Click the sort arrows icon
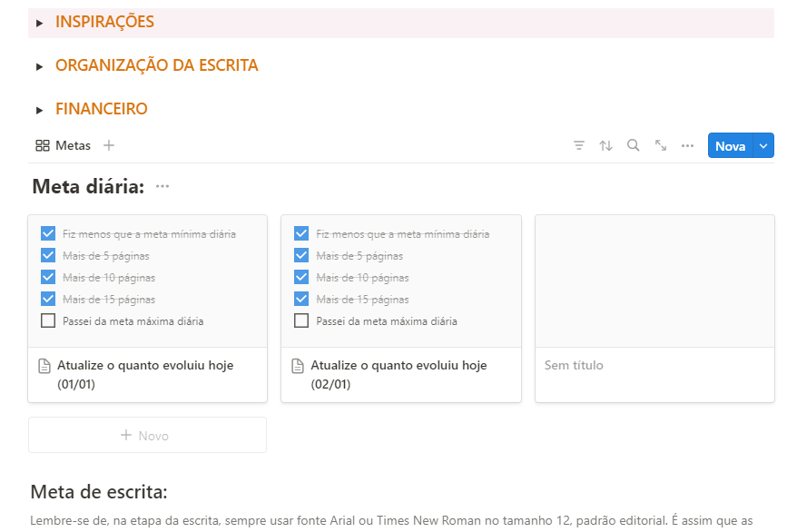 click(x=605, y=145)
